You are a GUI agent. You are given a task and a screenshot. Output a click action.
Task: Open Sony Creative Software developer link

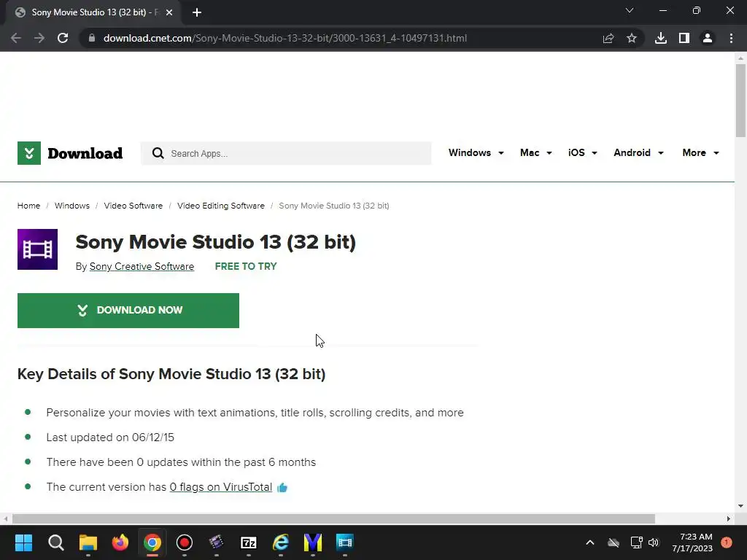[142, 267]
